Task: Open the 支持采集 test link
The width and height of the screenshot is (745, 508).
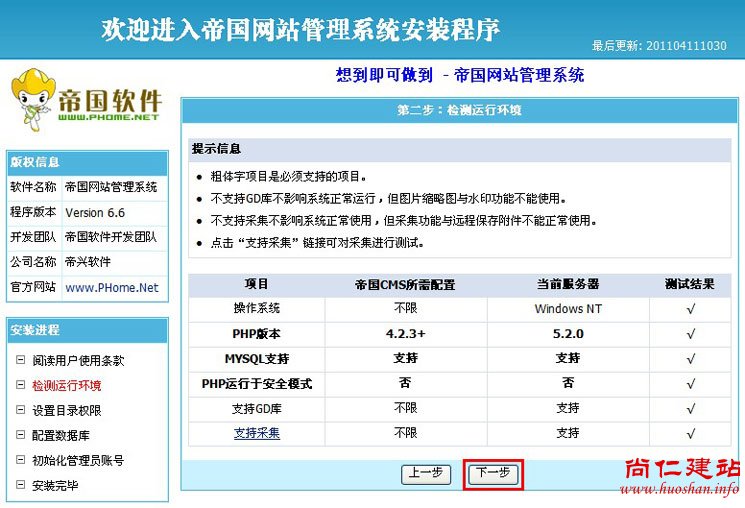Action: point(257,433)
